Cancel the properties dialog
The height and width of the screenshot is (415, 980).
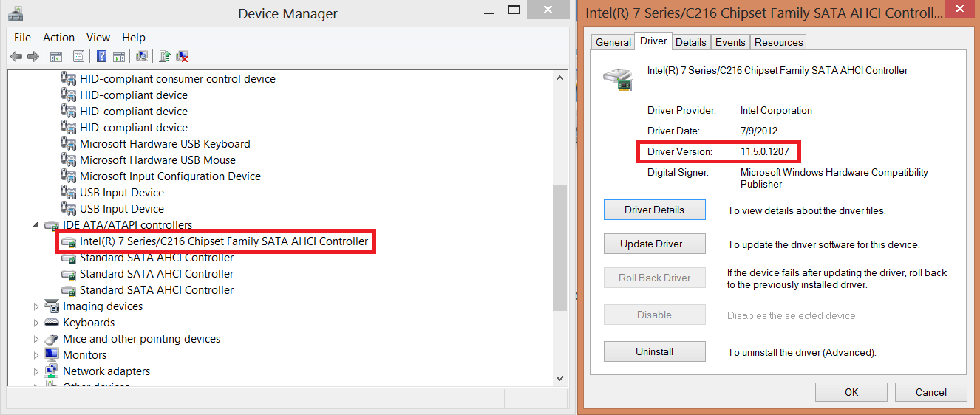pos(930,392)
